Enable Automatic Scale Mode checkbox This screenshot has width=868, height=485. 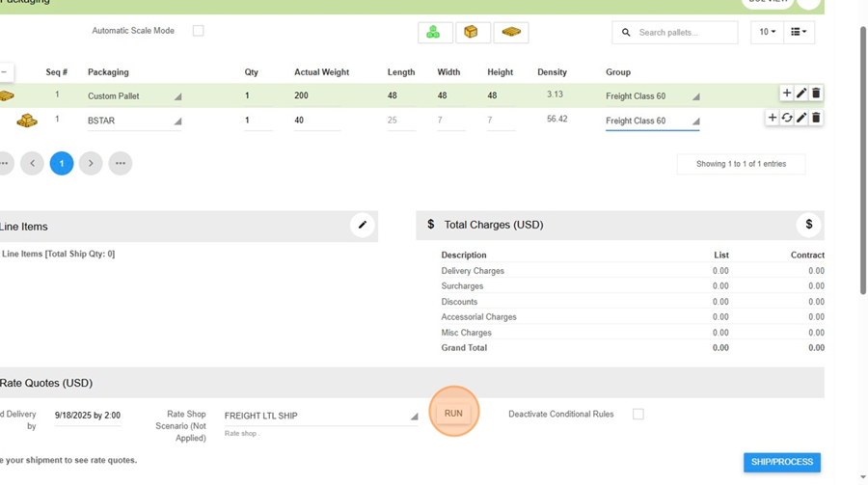coord(199,31)
